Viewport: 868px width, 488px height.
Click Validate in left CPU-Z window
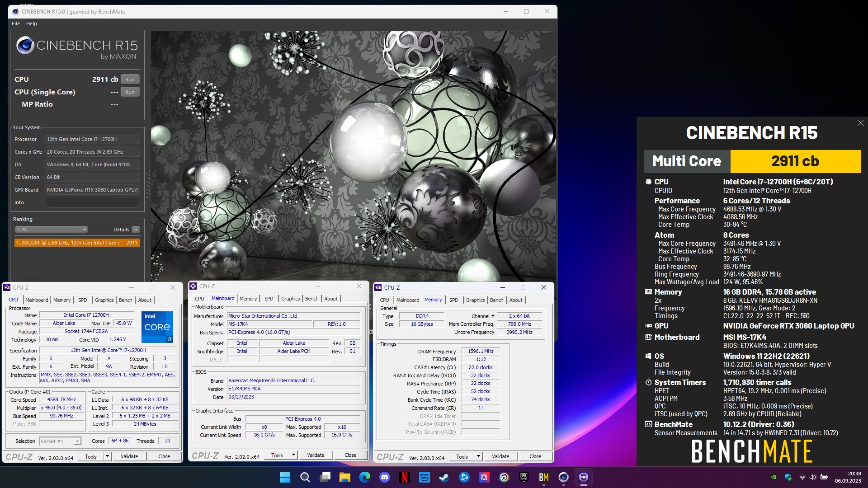pos(129,457)
